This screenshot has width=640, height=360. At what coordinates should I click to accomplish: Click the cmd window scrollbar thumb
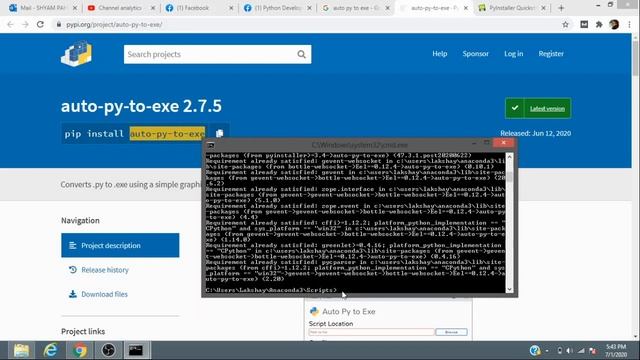click(x=509, y=176)
